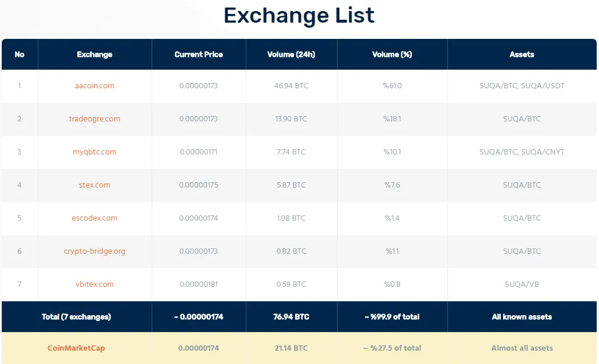Visit the vbitex.com exchange link
599x364 pixels.
pos(94,284)
